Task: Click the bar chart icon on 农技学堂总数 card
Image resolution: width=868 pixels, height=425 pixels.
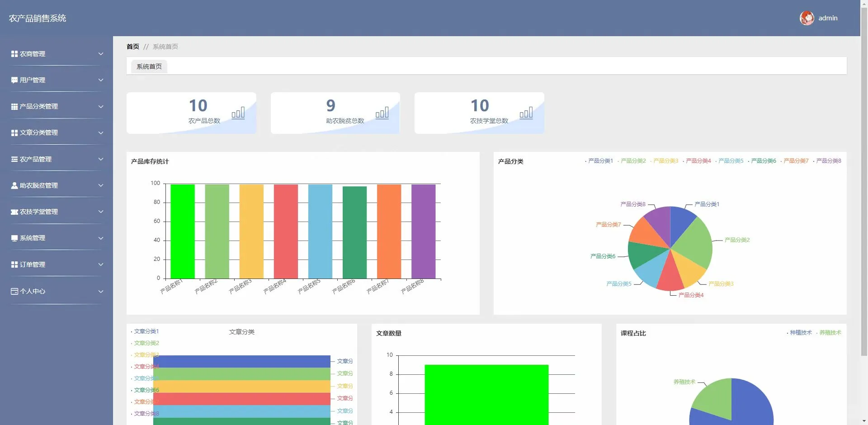Action: (x=526, y=113)
